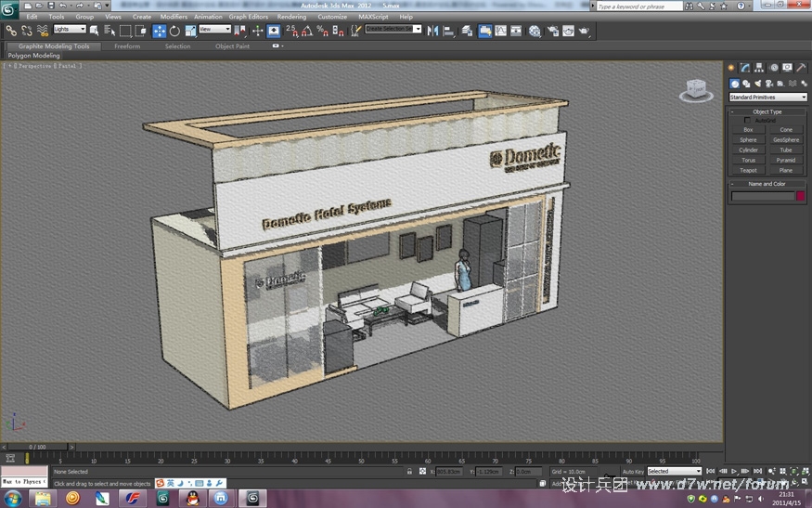Image resolution: width=812 pixels, height=508 pixels.
Task: Click the Select and Link tool
Action: pos(11,31)
